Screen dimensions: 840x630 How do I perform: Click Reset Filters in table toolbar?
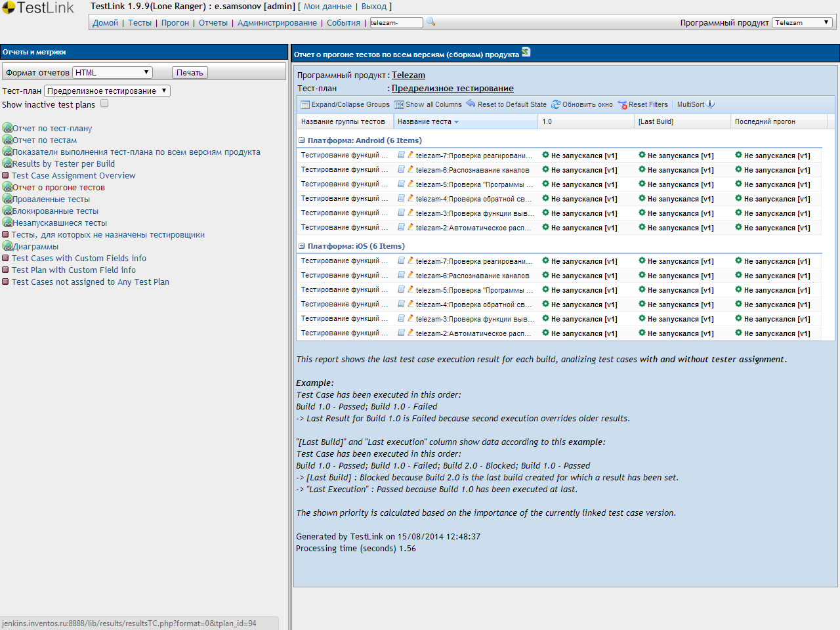pos(643,104)
